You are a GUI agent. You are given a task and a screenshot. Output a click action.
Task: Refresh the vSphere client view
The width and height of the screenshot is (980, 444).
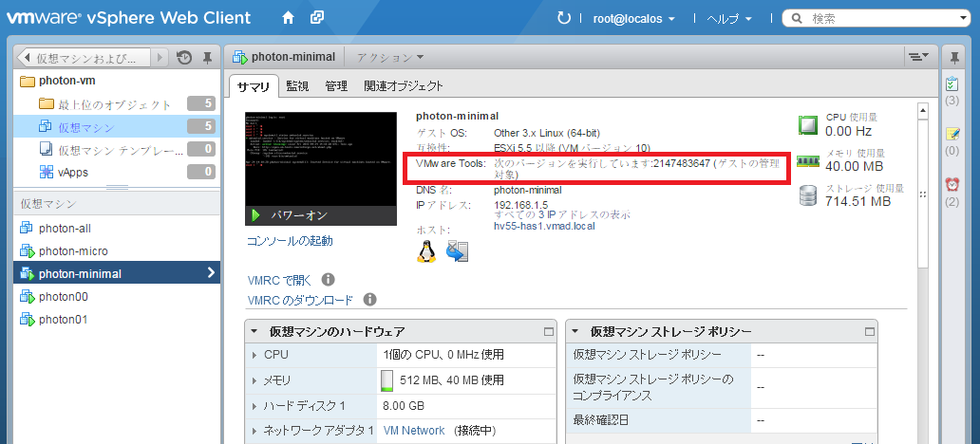coord(564,18)
